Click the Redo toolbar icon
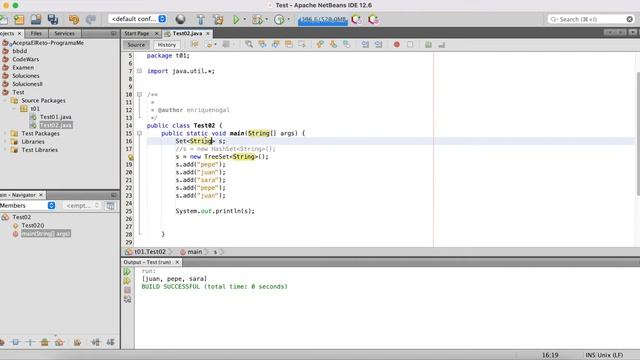 click(x=91, y=19)
